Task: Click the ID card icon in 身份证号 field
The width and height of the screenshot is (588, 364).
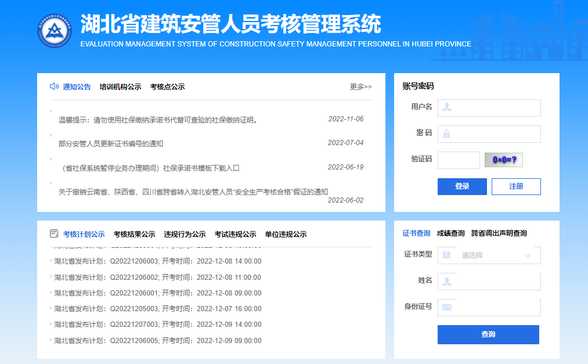Action: pyautogui.click(x=446, y=307)
